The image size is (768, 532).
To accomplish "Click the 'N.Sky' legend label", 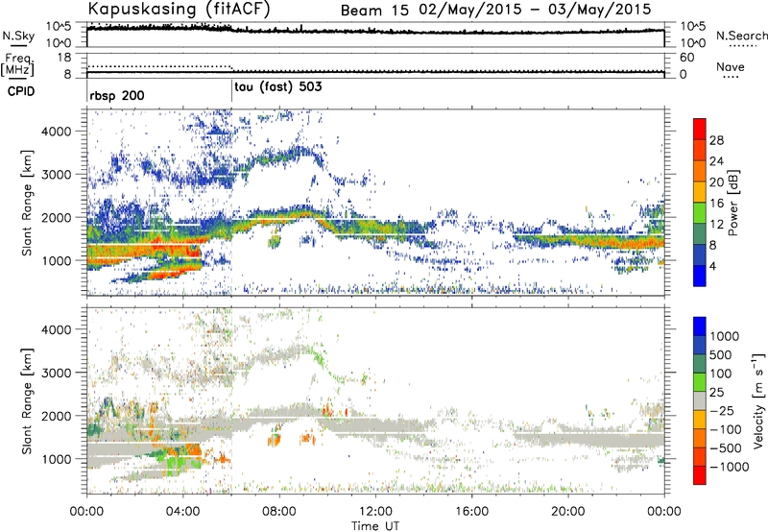I will point(18,36).
